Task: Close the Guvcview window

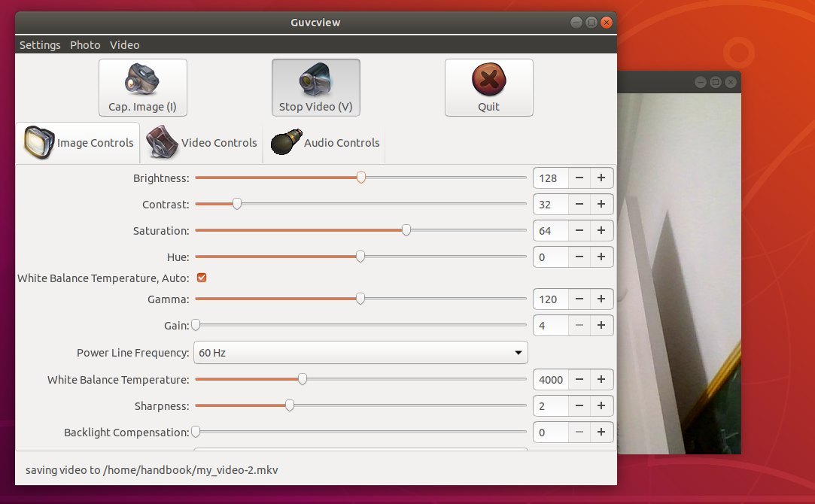Action: (606, 23)
